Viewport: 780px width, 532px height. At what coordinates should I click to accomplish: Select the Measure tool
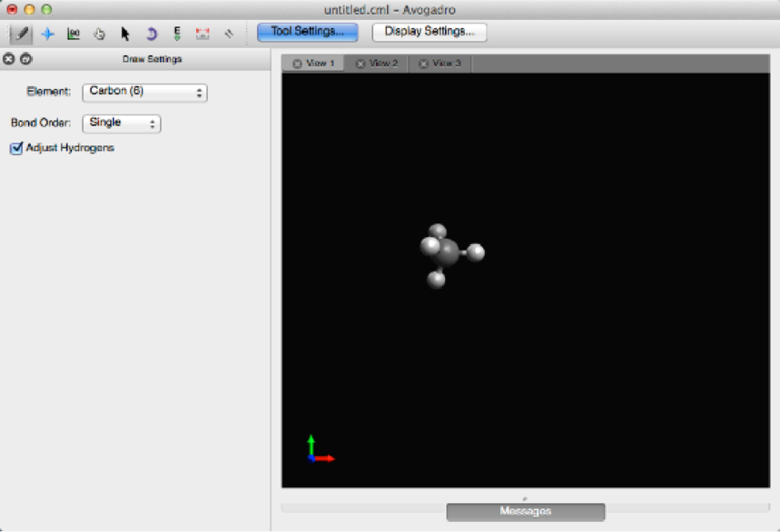(203, 34)
